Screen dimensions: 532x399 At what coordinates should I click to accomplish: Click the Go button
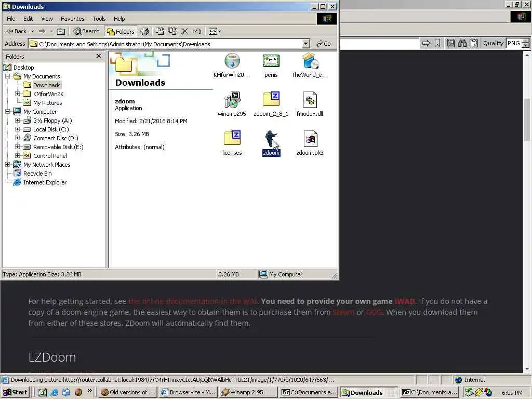pyautogui.click(x=323, y=44)
